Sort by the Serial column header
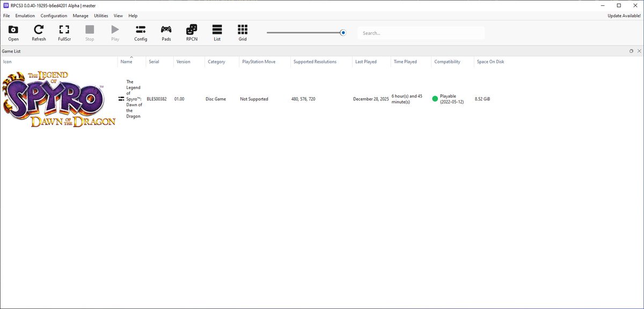 [x=159, y=62]
